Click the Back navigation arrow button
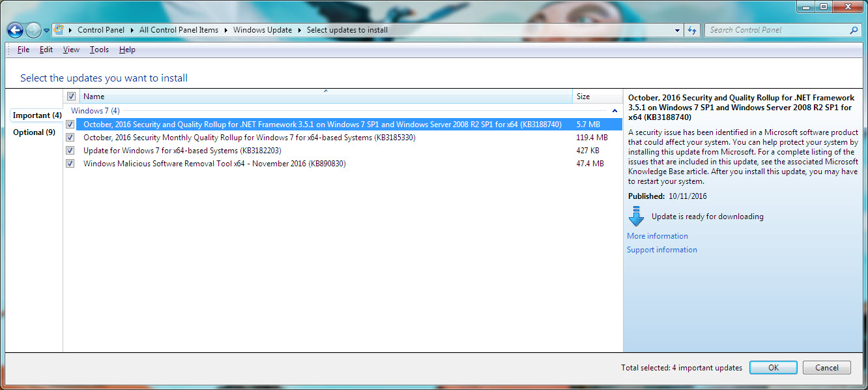Screen dimensions: 868x390 (x=15, y=30)
